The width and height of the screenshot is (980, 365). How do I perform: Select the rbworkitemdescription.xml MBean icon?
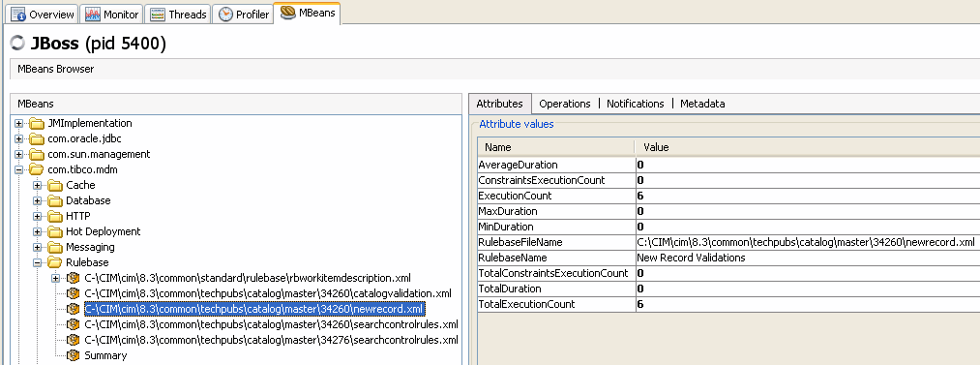tap(74, 278)
